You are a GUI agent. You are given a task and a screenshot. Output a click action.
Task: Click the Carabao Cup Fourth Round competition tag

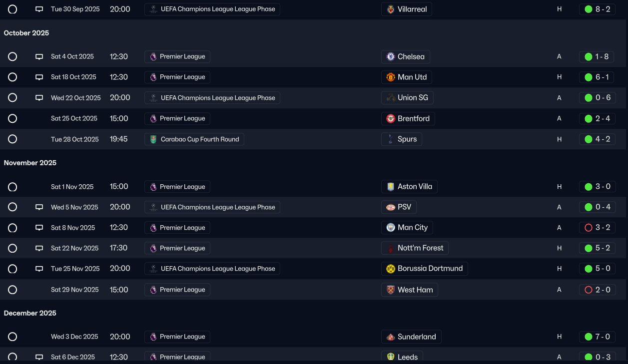(x=194, y=139)
